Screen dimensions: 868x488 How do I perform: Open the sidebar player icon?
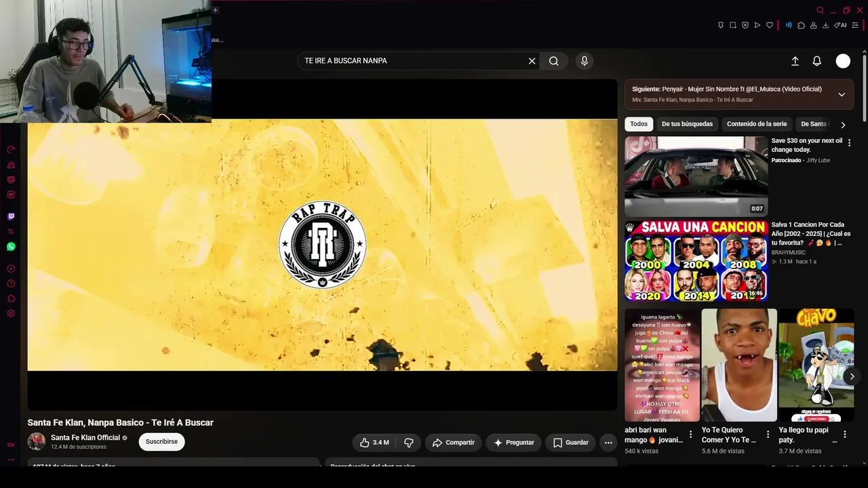(11, 269)
